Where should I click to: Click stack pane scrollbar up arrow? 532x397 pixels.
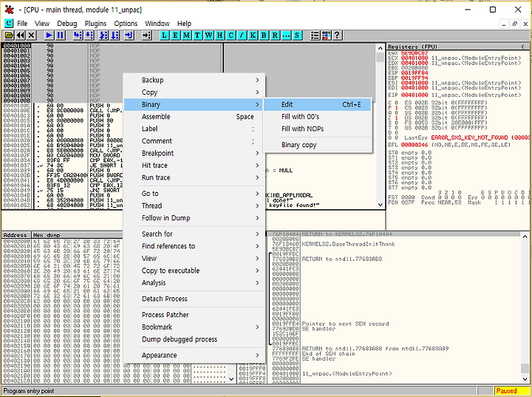click(525, 237)
